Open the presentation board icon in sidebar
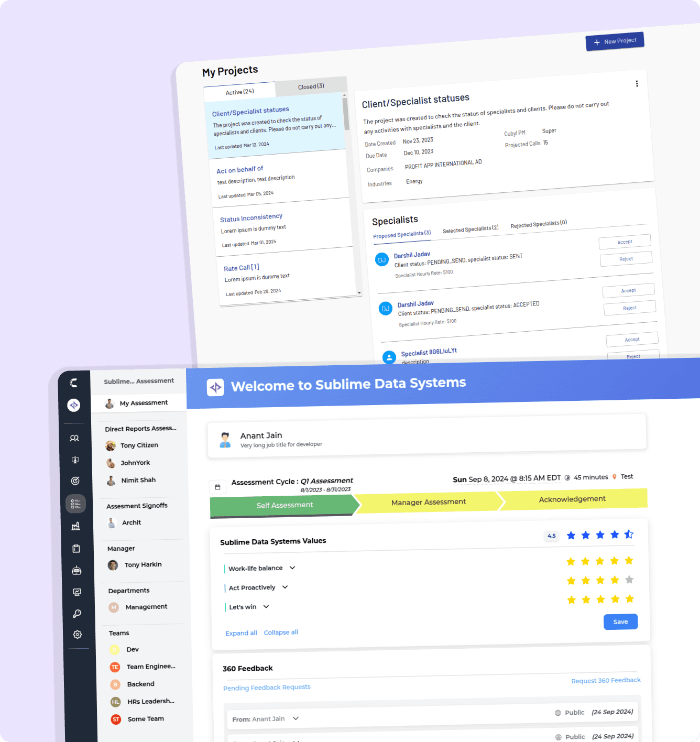This screenshot has width=700, height=742. (75, 460)
